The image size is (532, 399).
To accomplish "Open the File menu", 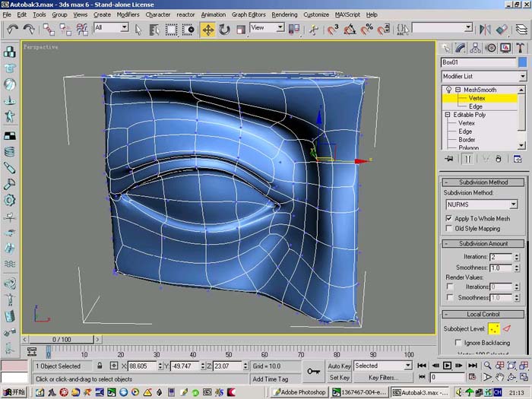I will coord(7,14).
